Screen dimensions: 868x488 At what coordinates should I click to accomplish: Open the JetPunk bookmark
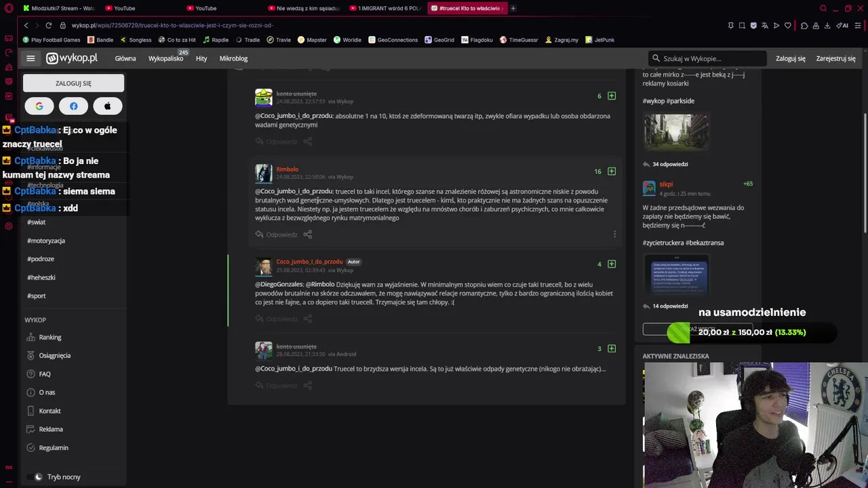(599, 40)
